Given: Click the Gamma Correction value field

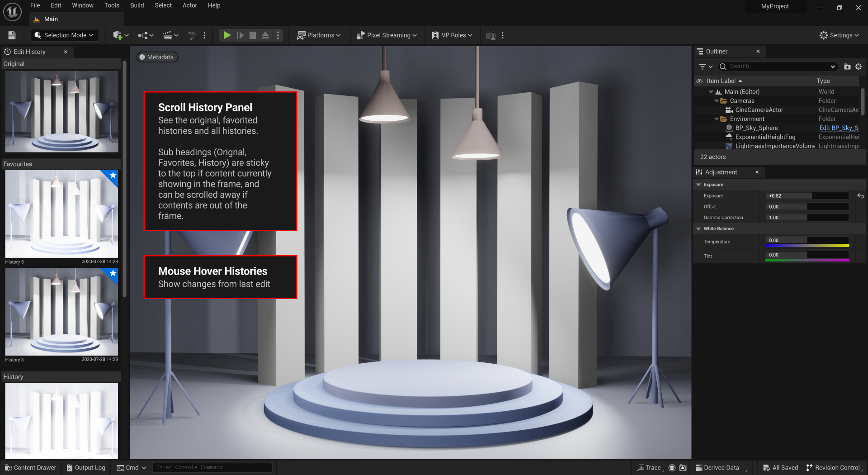Looking at the screenshot, I should coord(807,218).
